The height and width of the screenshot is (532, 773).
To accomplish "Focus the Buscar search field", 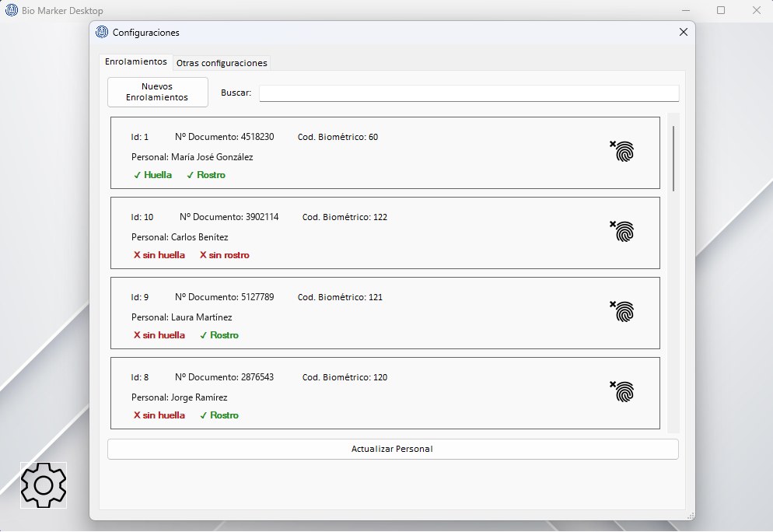I will [x=470, y=93].
